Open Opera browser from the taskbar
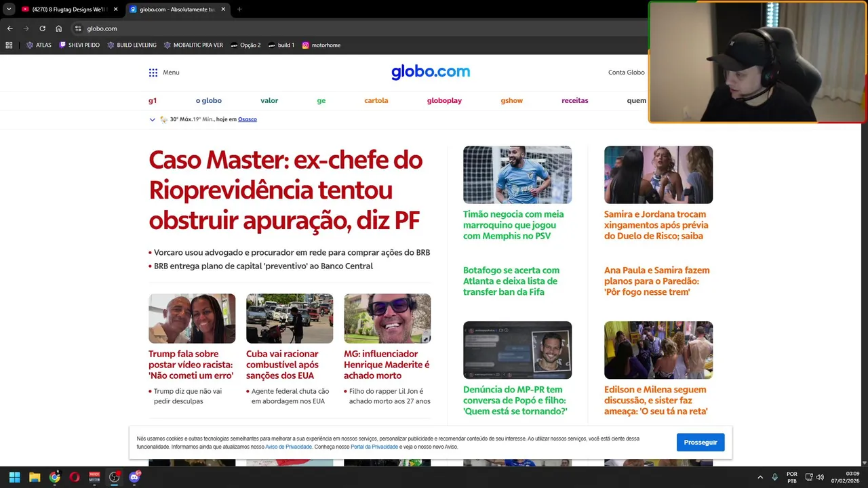The width and height of the screenshot is (868, 488). pyautogui.click(x=75, y=477)
